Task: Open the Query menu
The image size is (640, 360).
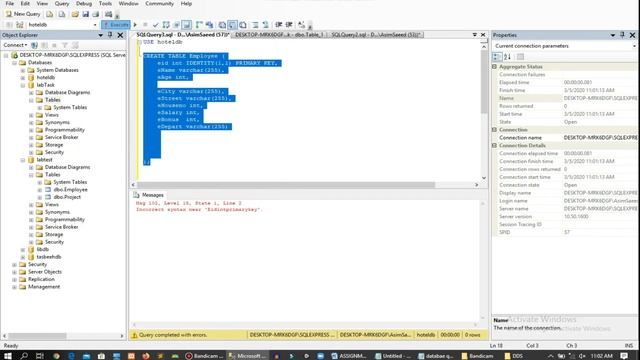Action: pos(62,4)
